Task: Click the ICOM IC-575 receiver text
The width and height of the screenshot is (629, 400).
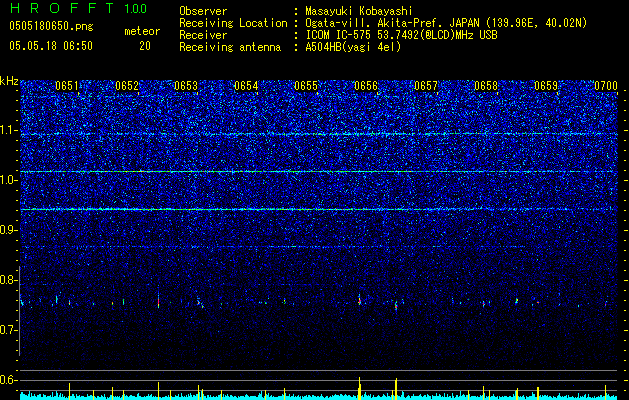Action: tap(401, 35)
